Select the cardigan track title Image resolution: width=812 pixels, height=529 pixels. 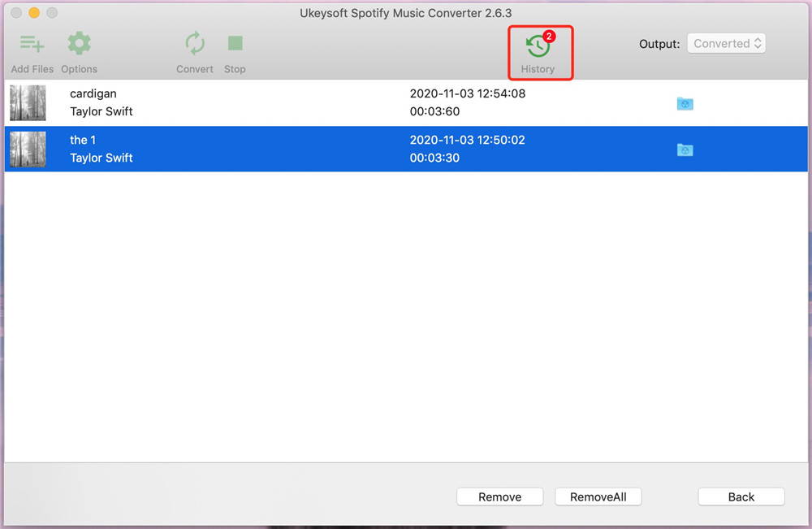point(93,93)
